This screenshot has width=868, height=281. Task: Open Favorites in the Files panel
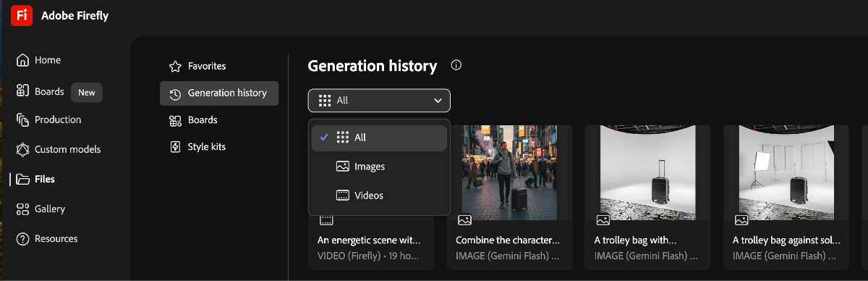[219, 66]
